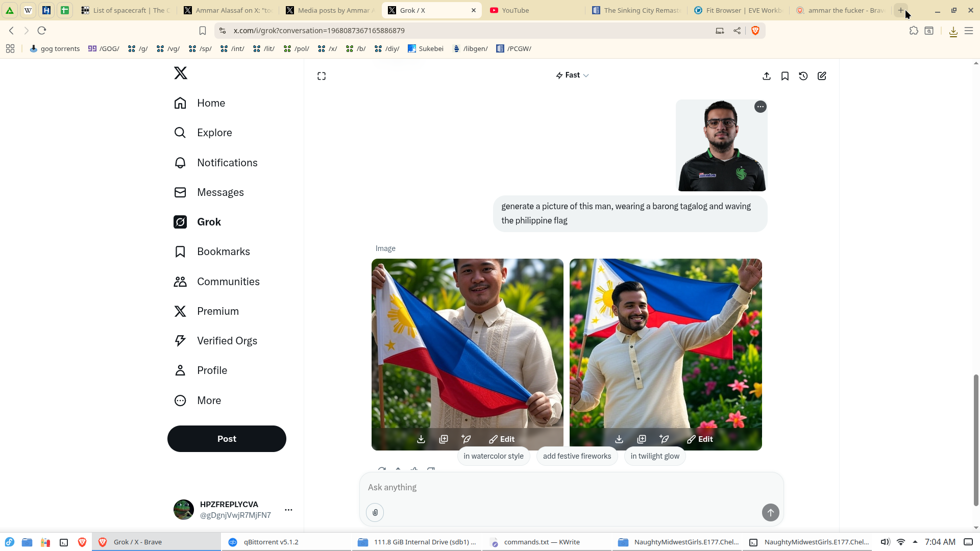Screen dimensions: 980x551
Task: Copy the first generated image
Action: coord(444,439)
